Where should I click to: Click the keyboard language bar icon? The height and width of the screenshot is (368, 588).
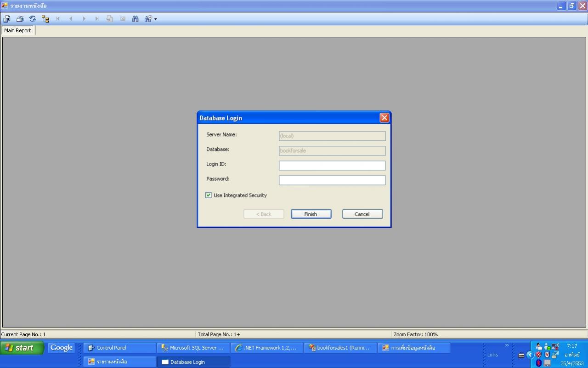[521, 355]
